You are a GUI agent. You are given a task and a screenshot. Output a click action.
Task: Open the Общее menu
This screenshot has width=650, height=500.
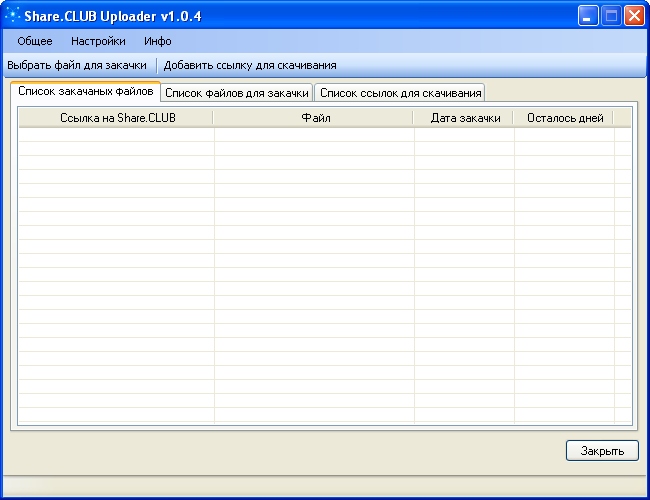35,41
